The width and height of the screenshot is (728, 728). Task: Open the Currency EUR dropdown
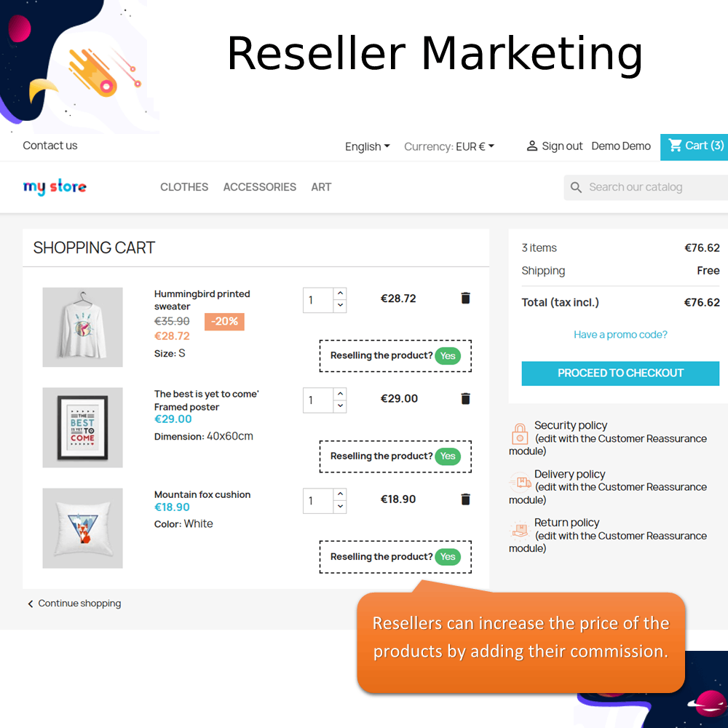(449, 147)
